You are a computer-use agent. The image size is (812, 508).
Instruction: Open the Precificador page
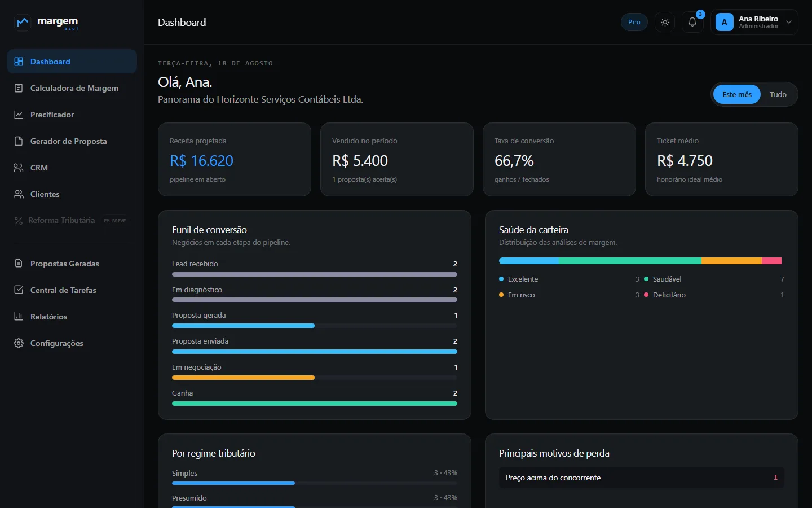tap(72, 115)
